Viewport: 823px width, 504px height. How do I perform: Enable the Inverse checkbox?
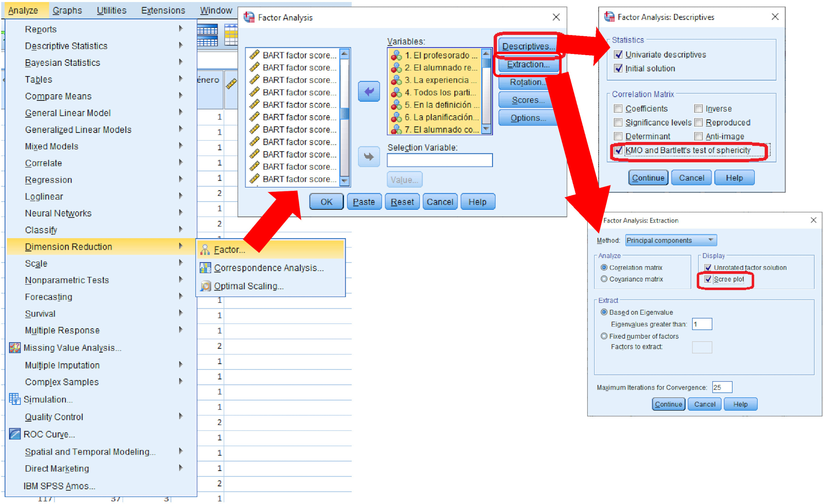click(698, 109)
